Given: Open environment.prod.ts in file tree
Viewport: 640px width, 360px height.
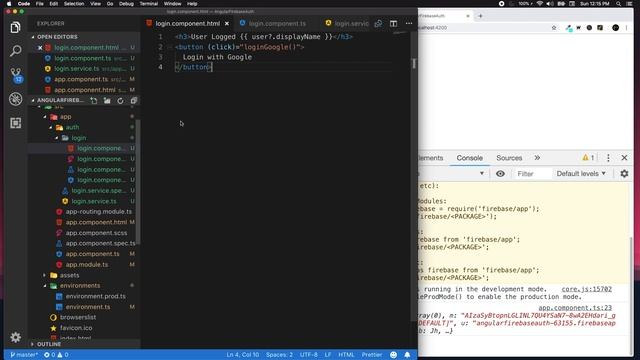Looking at the screenshot, I should pos(96,296).
